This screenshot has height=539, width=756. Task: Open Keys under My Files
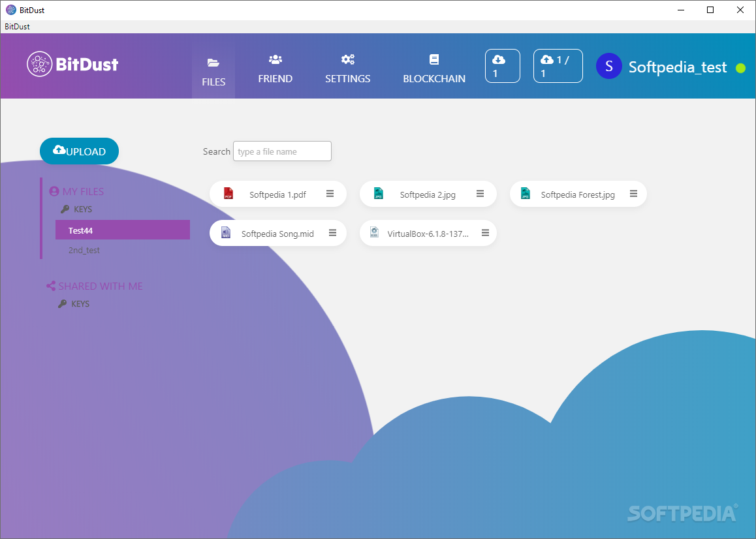(83, 209)
